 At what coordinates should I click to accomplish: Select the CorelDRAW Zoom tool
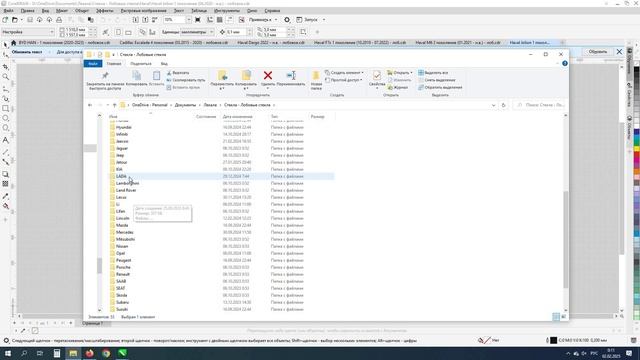6,77
